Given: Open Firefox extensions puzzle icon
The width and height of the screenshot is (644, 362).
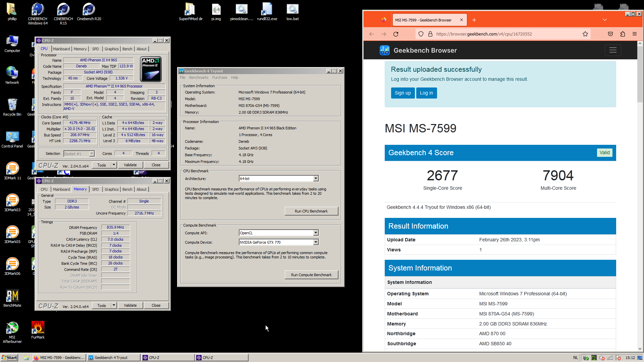Looking at the screenshot, I should (x=623, y=34).
